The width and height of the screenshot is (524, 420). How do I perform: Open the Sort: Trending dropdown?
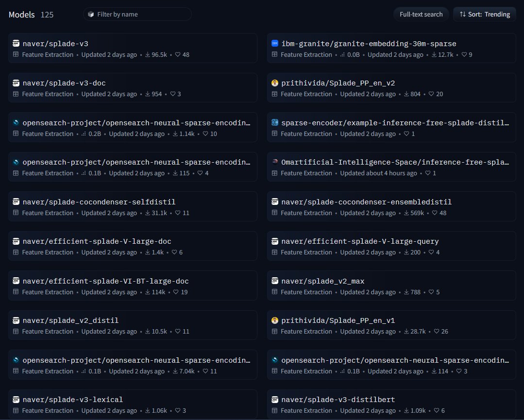pos(485,15)
